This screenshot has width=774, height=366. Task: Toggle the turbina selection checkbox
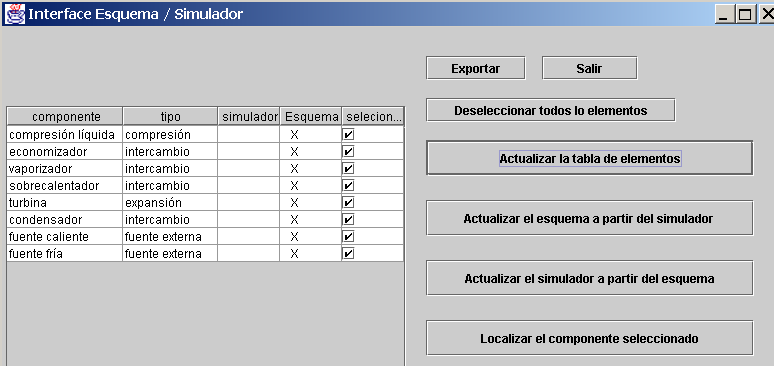348,203
